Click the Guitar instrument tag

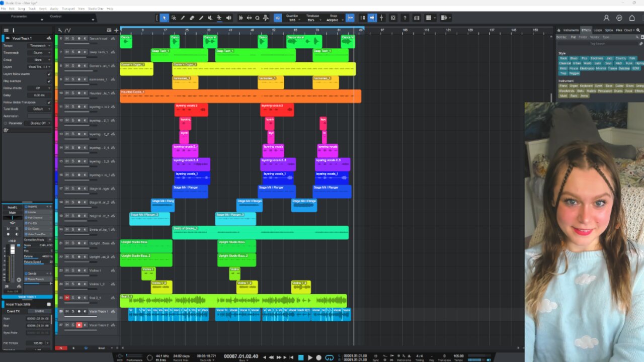(619, 85)
